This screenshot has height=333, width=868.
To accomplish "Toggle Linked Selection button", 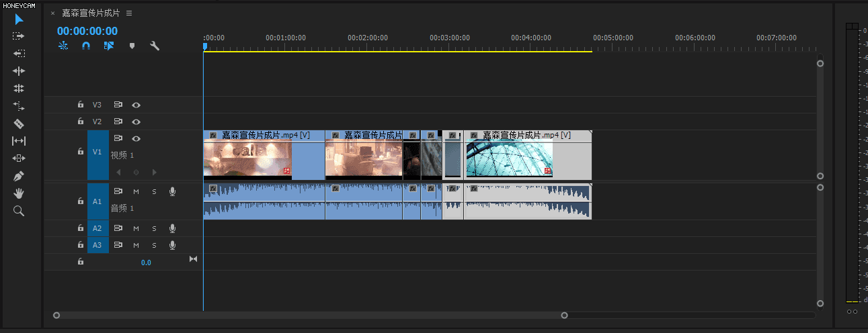I will 109,46.
